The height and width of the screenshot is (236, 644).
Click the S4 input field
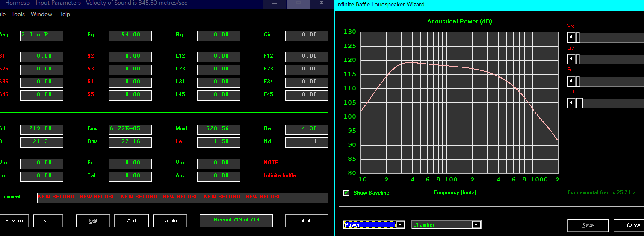(130, 82)
